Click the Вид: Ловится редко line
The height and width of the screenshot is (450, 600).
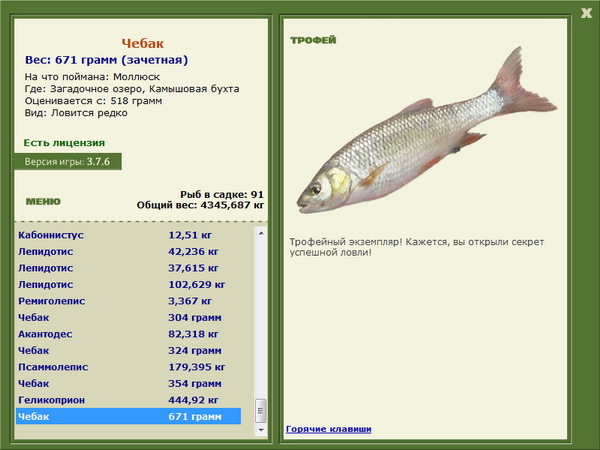(76, 113)
